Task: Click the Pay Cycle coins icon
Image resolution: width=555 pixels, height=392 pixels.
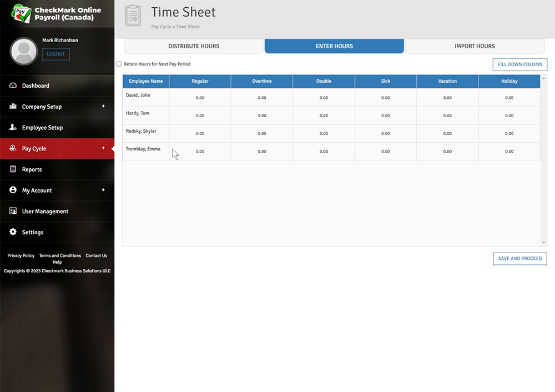Action: (13, 148)
